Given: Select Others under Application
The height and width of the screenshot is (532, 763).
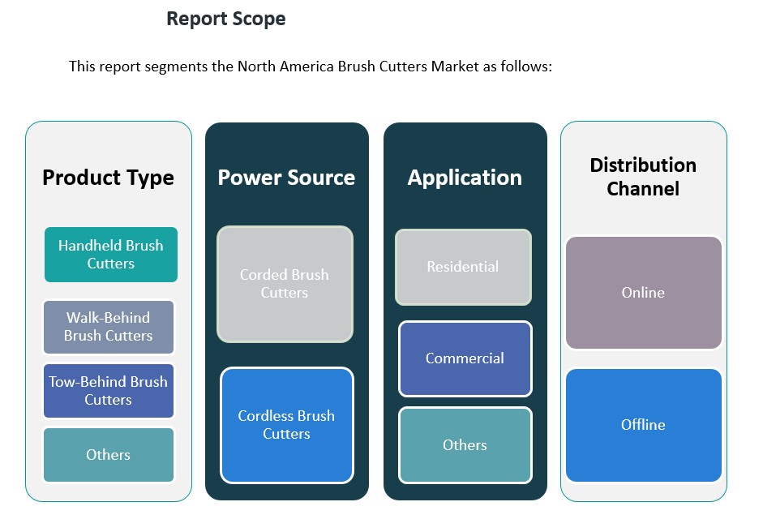Looking at the screenshot, I should click(x=465, y=445).
